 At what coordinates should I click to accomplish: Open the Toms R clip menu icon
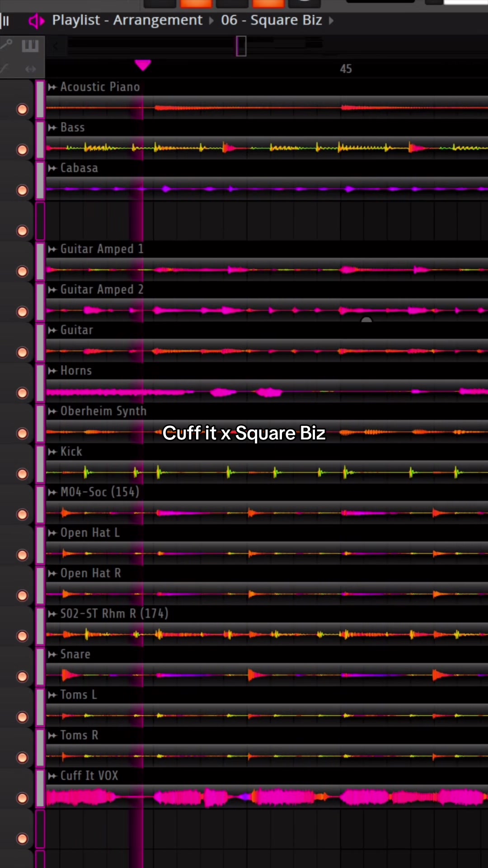tap(52, 736)
